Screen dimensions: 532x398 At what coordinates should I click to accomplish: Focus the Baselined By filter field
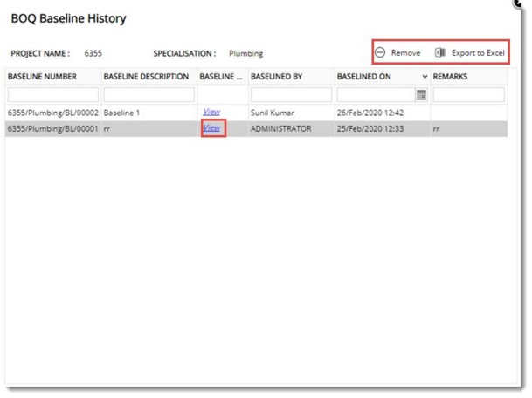click(x=290, y=94)
